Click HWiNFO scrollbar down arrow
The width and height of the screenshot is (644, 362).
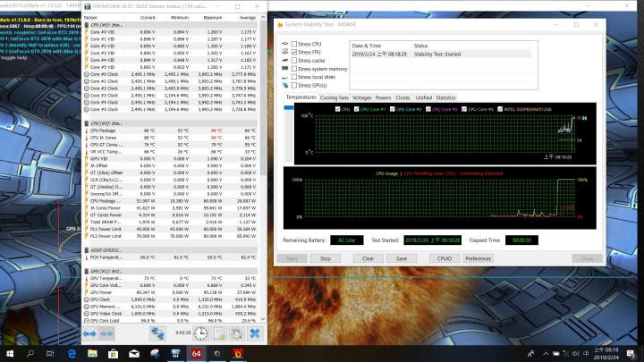(263, 319)
